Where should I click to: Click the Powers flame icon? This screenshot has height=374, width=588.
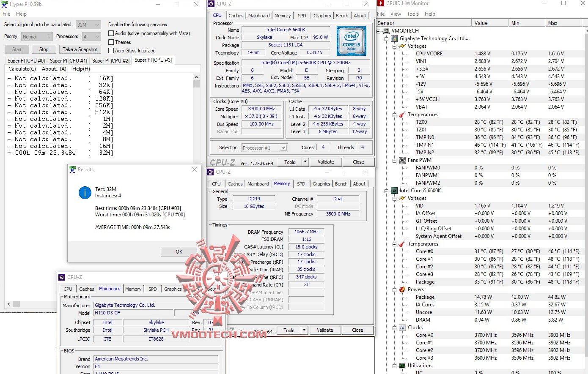pyautogui.click(x=402, y=289)
